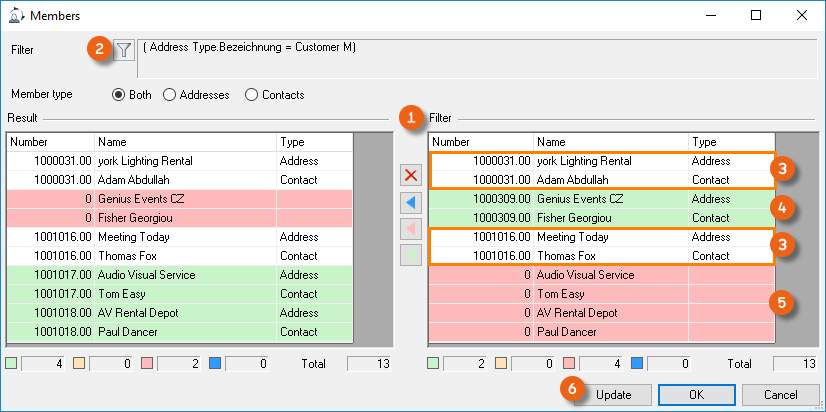
Task: Click the Cancel button
Action: 780,394
